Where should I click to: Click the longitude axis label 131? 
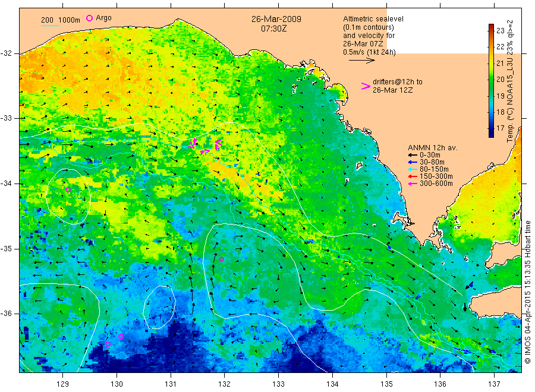tap(171, 384)
